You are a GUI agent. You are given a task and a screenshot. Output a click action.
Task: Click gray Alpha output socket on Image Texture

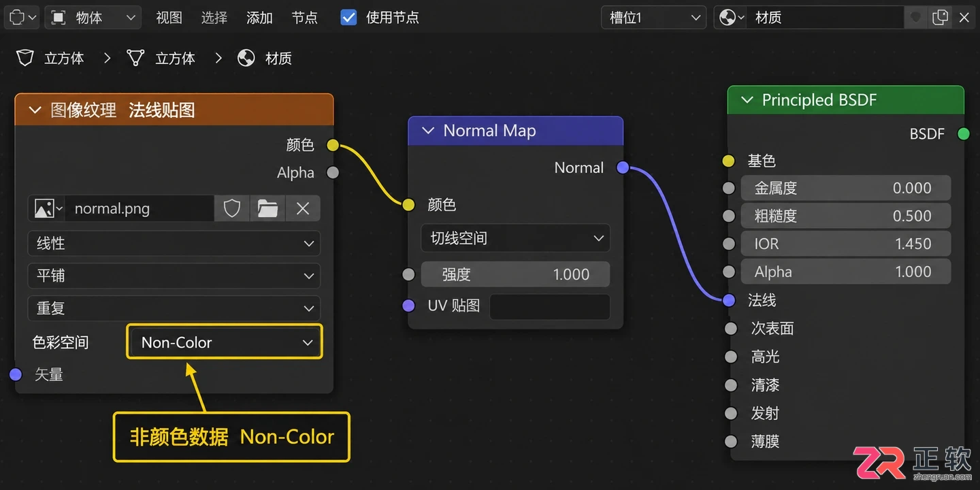pos(333,172)
